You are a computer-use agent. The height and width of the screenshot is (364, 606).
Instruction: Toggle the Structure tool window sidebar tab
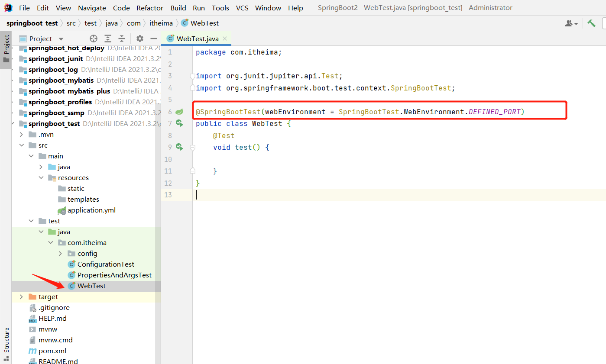(6, 344)
